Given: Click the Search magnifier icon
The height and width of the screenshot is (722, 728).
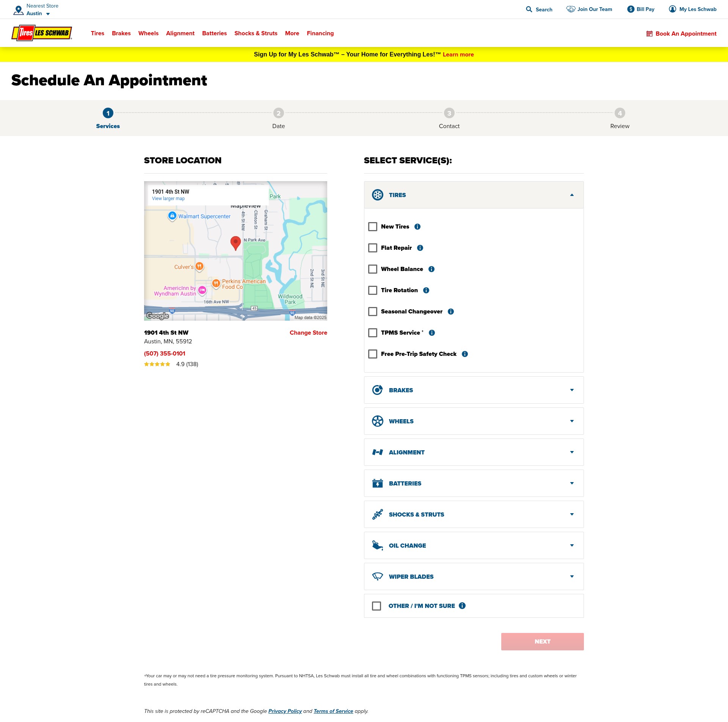Looking at the screenshot, I should [529, 9].
